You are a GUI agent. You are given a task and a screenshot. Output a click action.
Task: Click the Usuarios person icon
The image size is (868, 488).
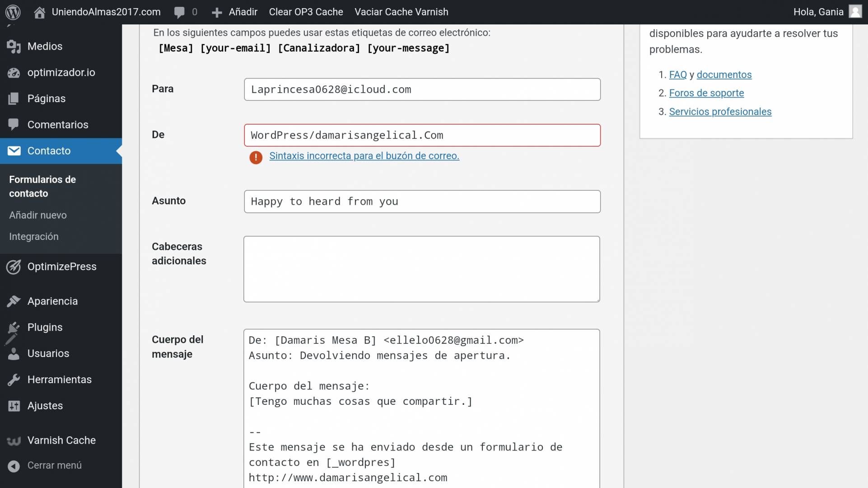pos(14,353)
